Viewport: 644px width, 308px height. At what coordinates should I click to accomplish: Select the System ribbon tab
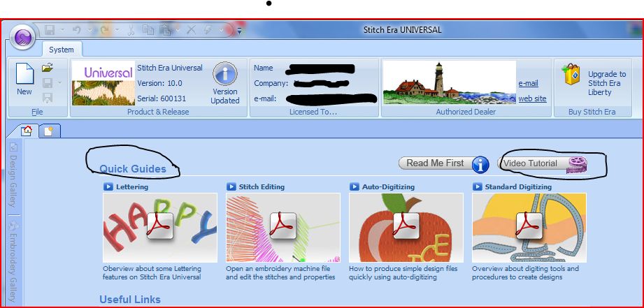[x=62, y=50]
